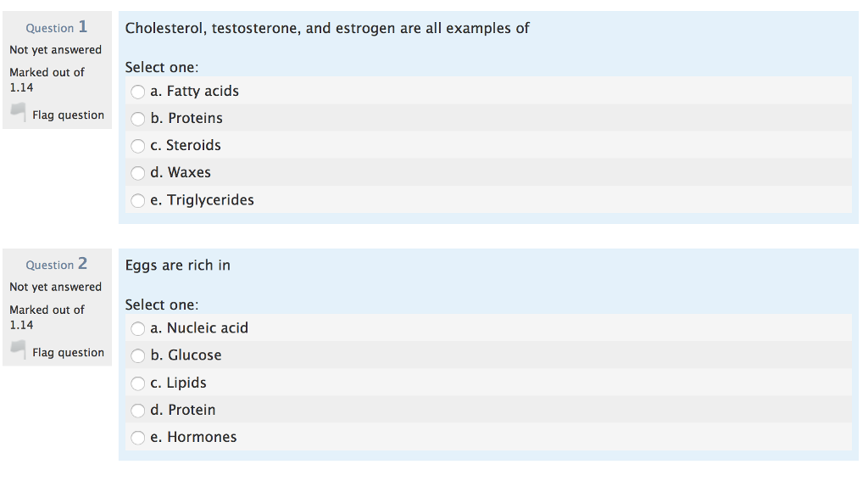Select the Hormones radio button
The image size is (868, 481).
[138, 438]
